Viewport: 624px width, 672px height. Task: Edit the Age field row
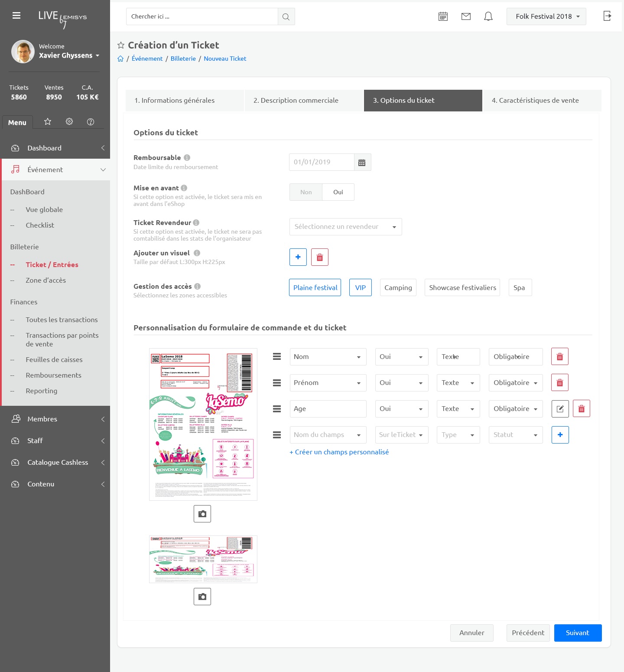click(x=560, y=409)
